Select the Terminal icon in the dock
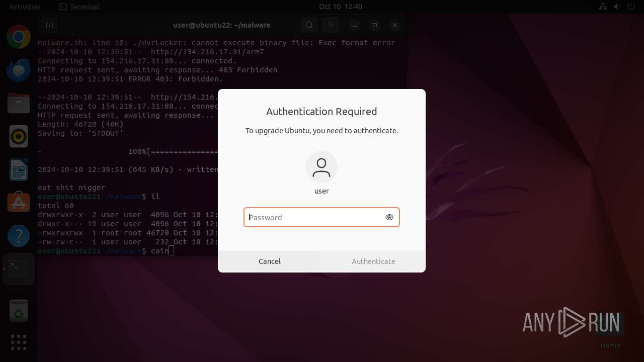This screenshot has width=644, height=362. click(19, 269)
